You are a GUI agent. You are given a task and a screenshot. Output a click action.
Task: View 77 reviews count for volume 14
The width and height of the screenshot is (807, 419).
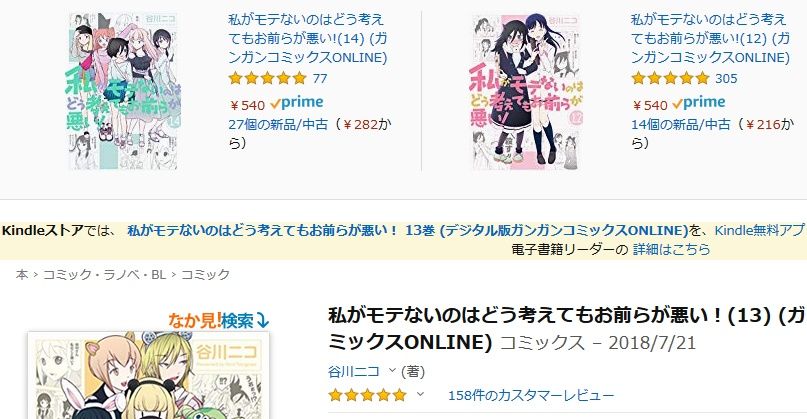(x=320, y=79)
